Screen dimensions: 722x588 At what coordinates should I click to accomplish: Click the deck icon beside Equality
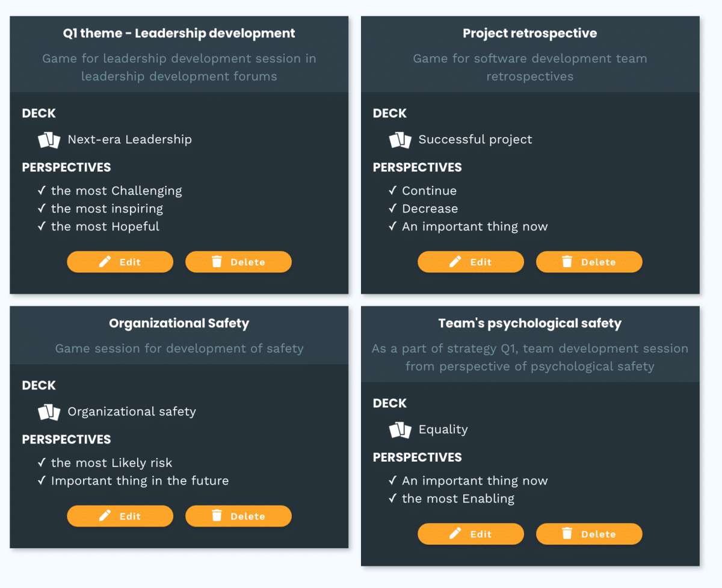pyautogui.click(x=400, y=430)
